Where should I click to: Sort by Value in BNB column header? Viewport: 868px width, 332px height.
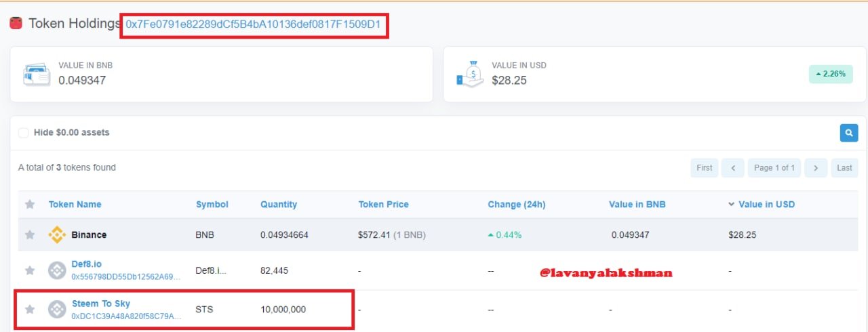click(637, 205)
